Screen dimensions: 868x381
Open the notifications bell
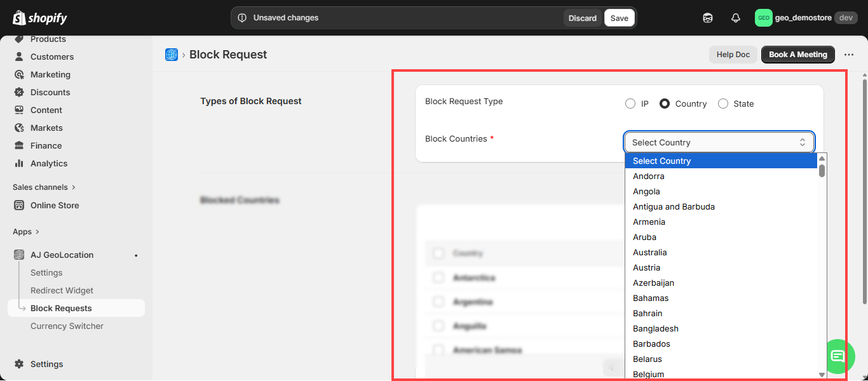click(736, 18)
